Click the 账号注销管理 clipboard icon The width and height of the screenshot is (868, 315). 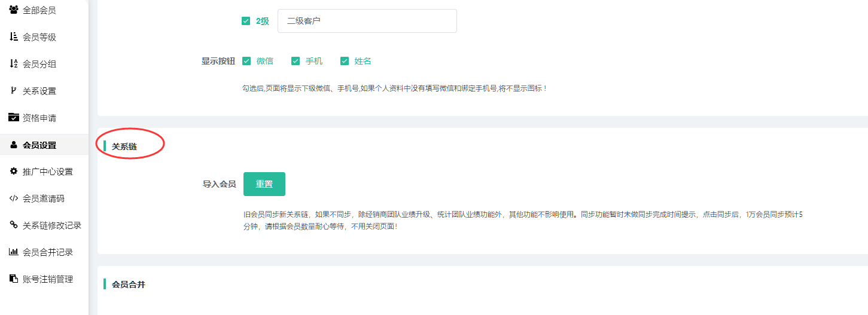[13, 279]
